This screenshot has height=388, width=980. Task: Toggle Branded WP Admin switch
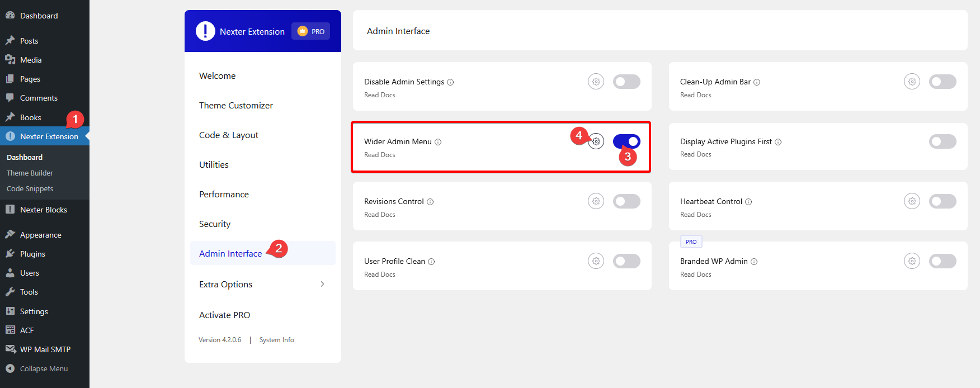pyautogui.click(x=943, y=261)
